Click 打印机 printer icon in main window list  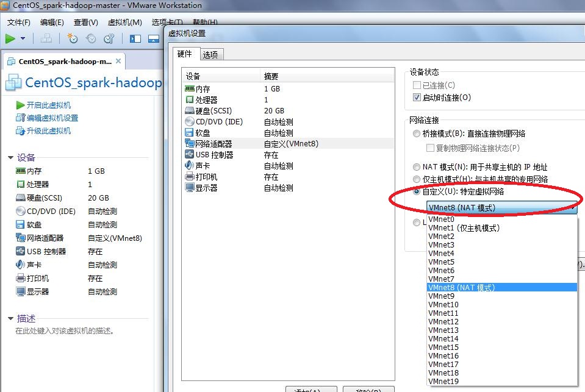(21, 278)
